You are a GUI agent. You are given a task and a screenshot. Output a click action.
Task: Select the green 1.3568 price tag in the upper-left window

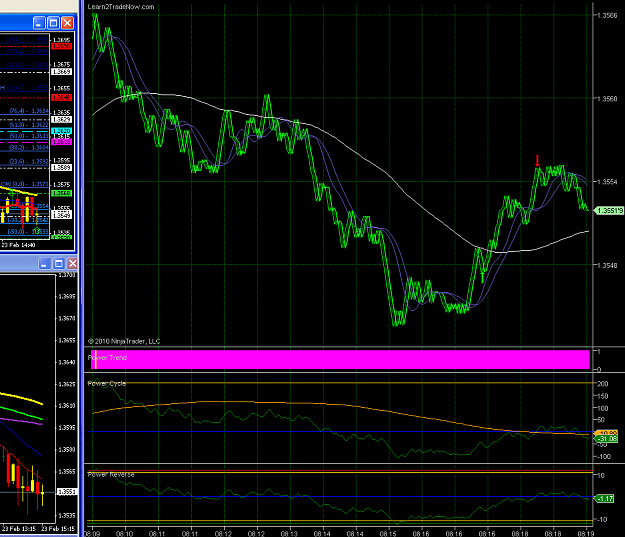coord(62,193)
